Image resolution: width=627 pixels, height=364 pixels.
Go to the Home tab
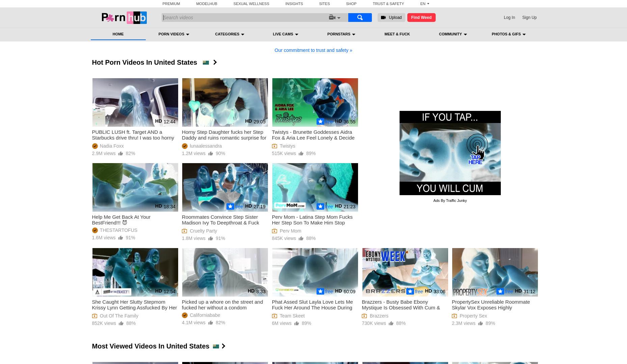(118, 34)
